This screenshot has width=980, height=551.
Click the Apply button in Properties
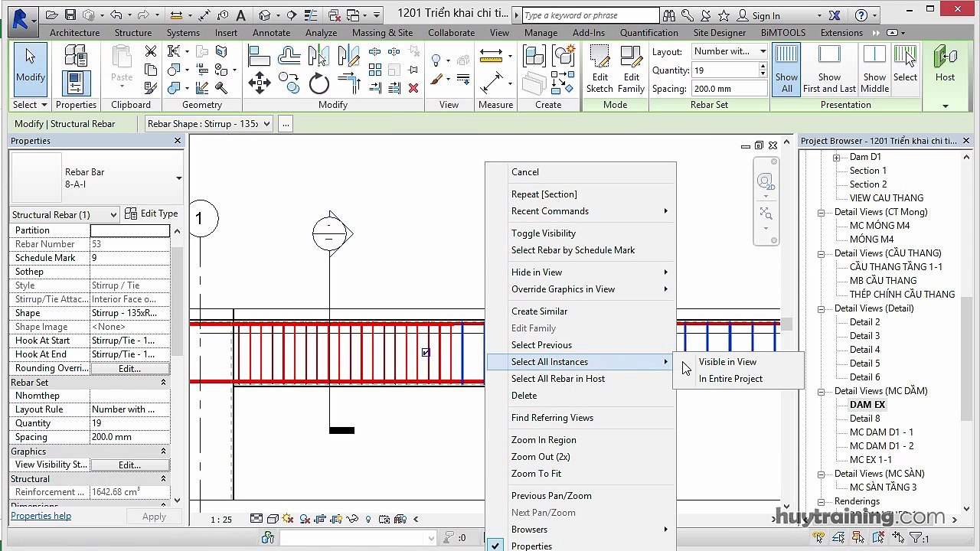tap(154, 517)
